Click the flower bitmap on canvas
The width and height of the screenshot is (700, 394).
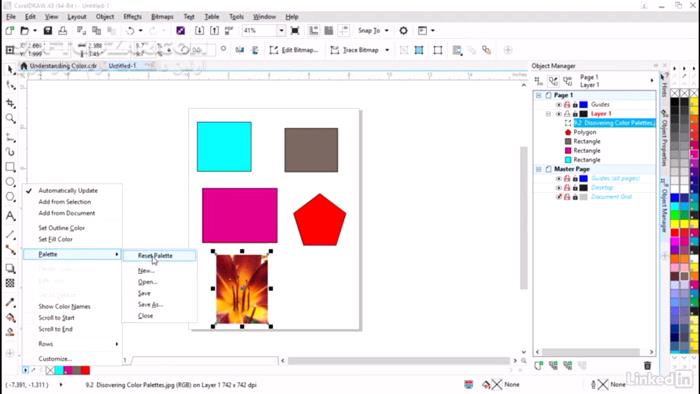coord(242,289)
